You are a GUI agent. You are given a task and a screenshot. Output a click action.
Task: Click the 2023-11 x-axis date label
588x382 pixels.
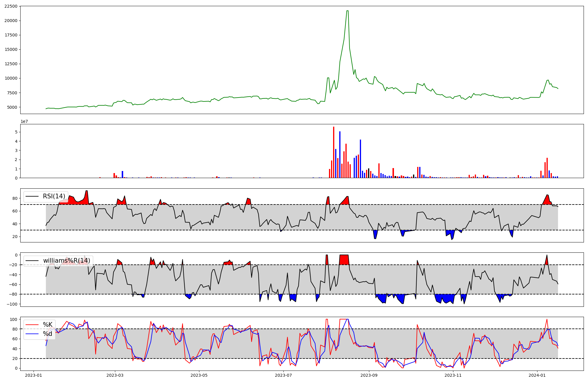click(453, 375)
